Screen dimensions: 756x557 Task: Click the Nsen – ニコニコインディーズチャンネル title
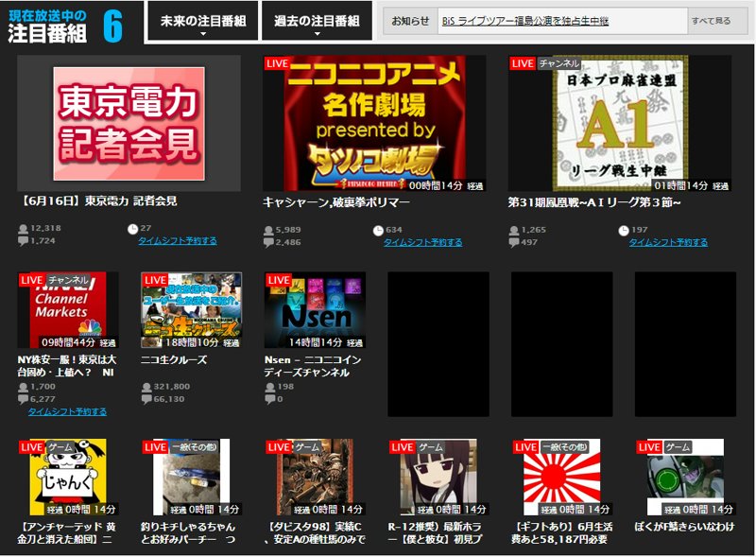pyautogui.click(x=313, y=366)
